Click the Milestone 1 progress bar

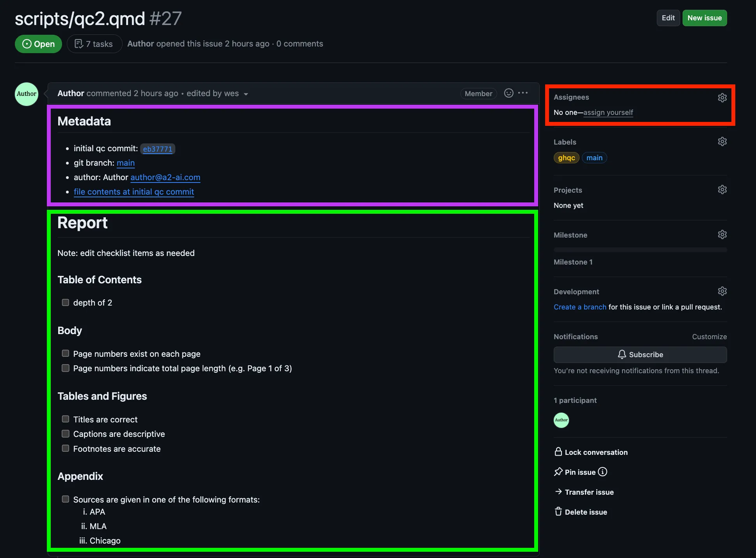[640, 250]
